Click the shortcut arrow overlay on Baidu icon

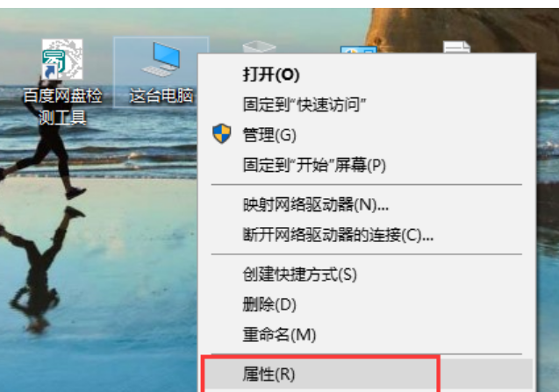49,72
